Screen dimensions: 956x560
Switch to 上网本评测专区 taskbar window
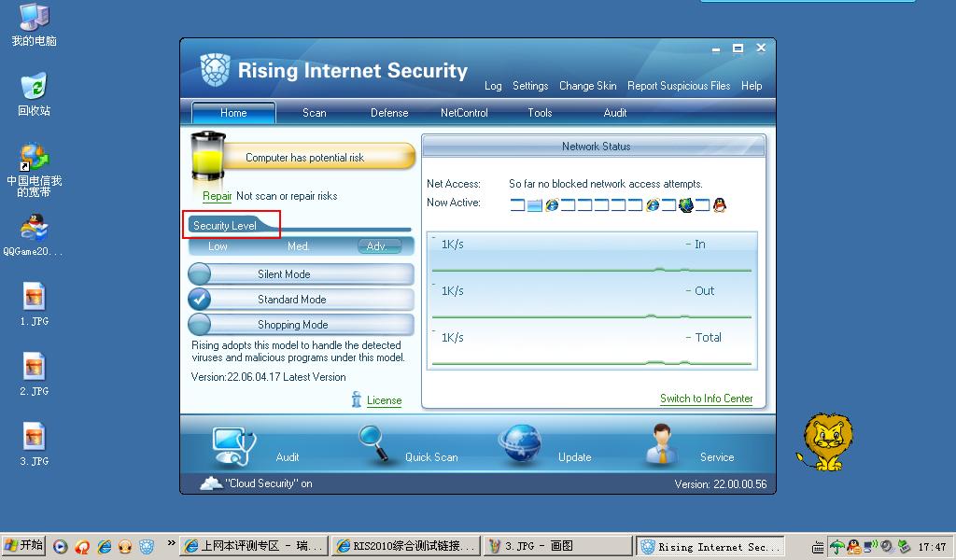(254, 546)
